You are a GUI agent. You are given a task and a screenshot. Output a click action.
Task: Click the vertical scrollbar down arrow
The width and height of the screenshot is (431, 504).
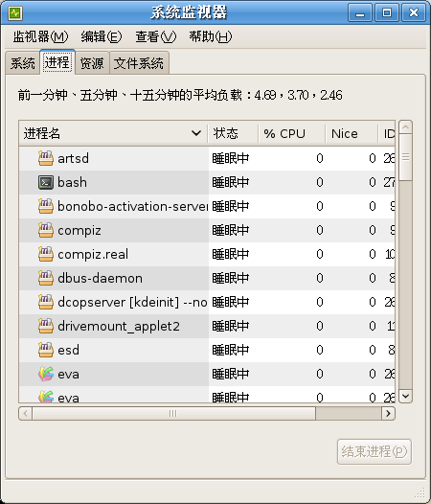405,396
